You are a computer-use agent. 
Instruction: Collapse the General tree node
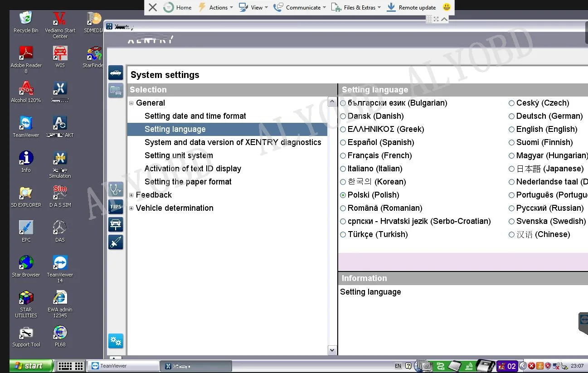(131, 103)
